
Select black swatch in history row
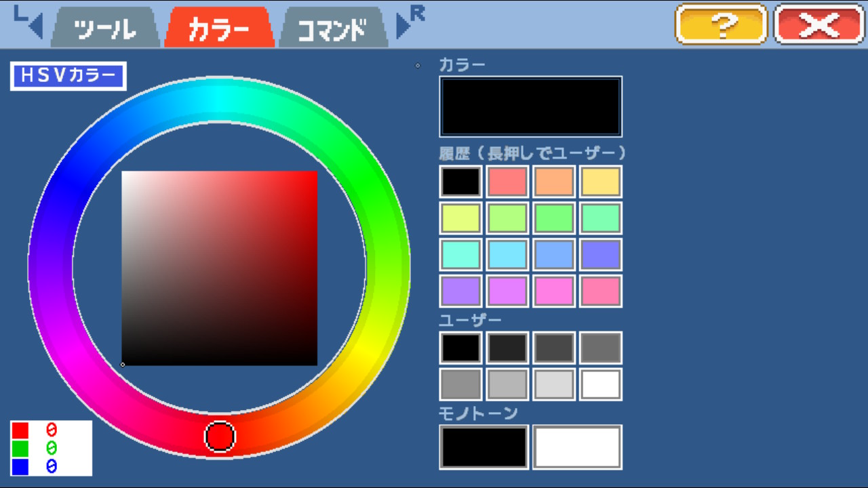[461, 182]
